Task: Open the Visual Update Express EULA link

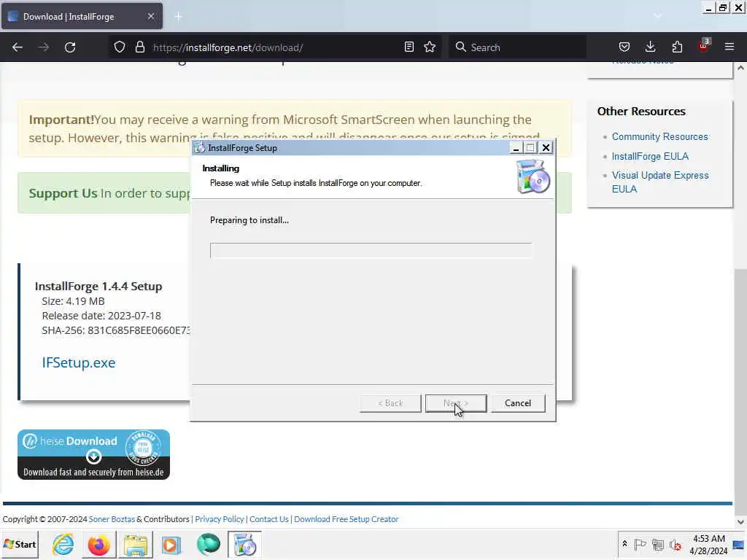Action: tap(659, 182)
